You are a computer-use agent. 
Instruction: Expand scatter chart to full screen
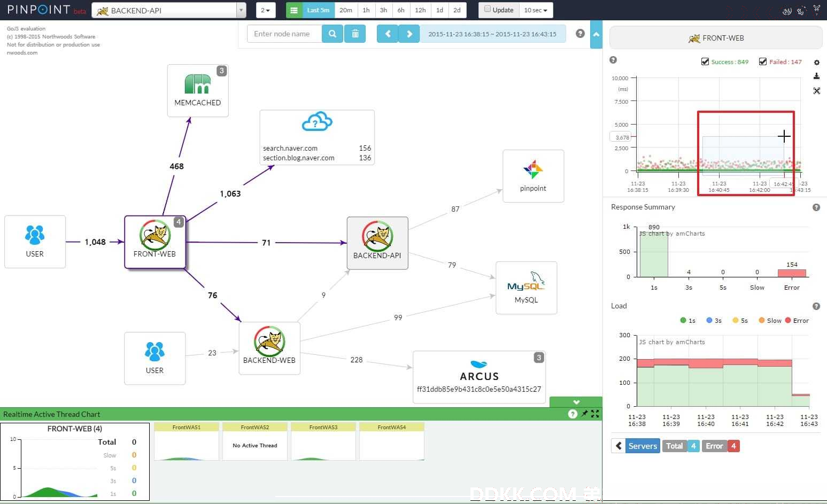816,91
